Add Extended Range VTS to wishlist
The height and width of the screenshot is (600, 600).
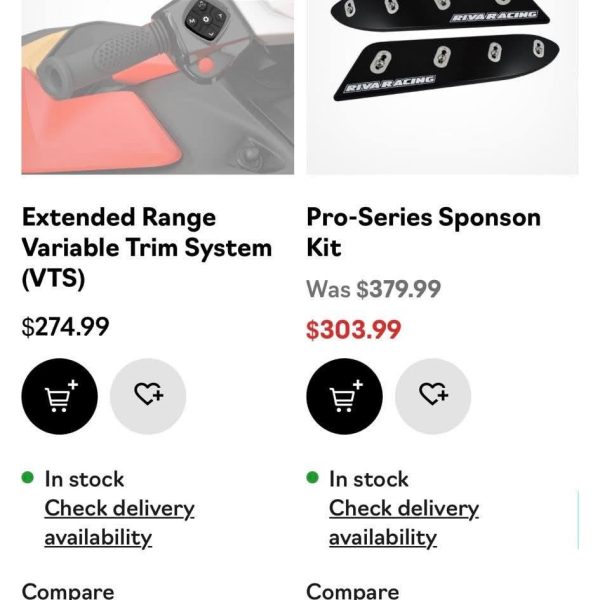pyautogui.click(x=148, y=396)
